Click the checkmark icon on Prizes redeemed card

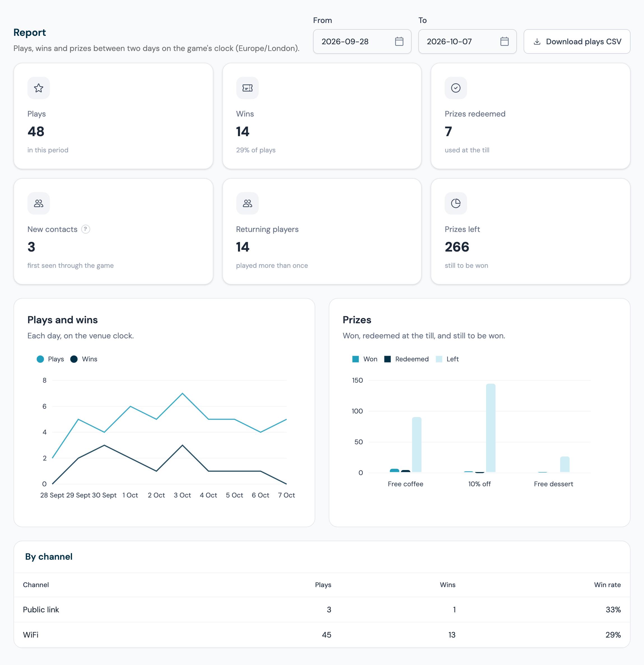tap(456, 88)
